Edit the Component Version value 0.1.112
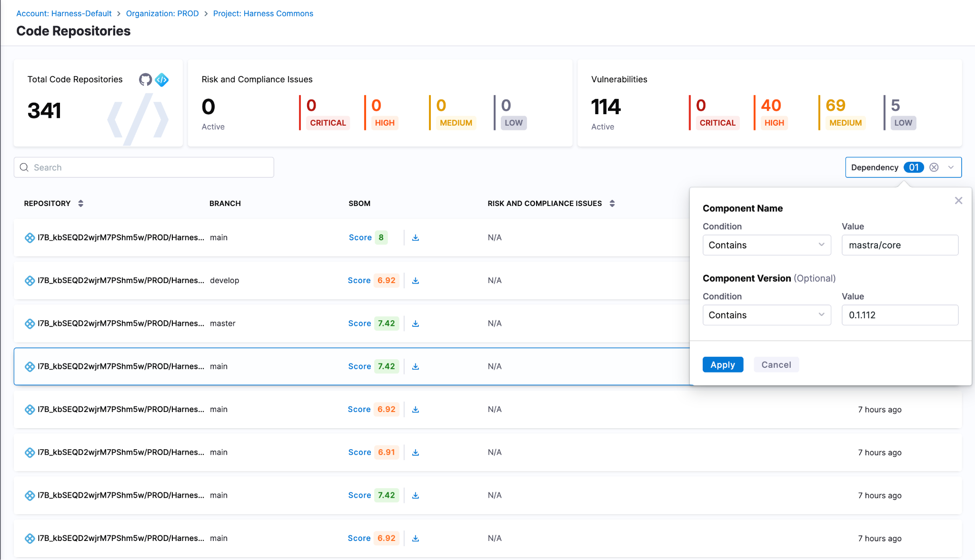The image size is (975, 560). (x=900, y=315)
